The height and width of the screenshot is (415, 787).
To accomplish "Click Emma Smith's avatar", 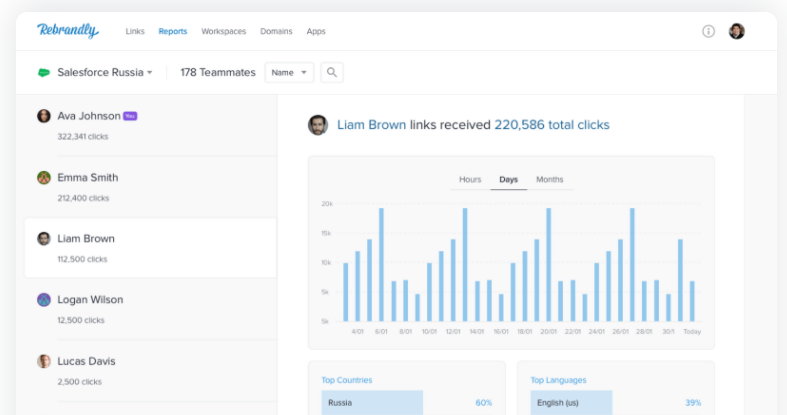I will [44, 178].
